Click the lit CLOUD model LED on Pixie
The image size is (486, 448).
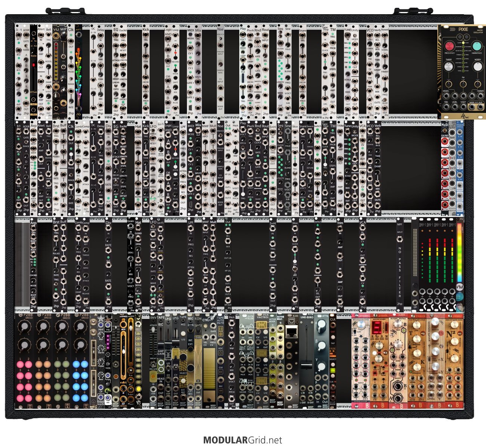click(463, 43)
